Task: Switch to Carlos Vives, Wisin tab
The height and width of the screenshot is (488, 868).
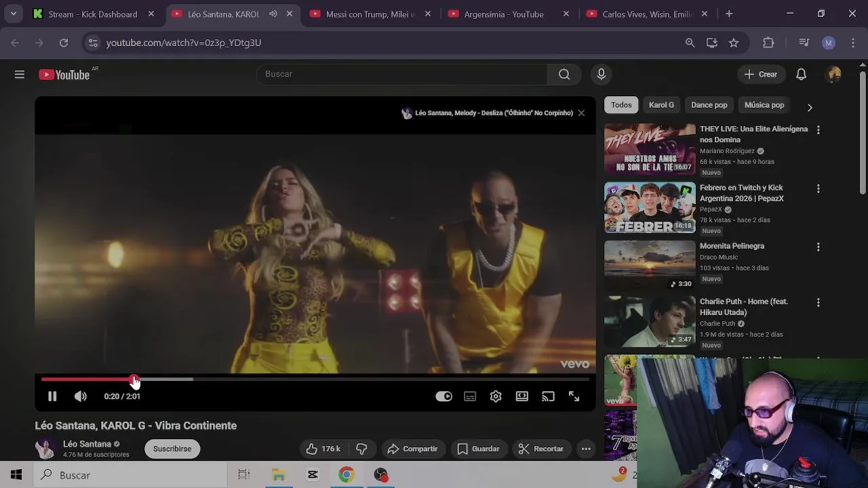Action: click(x=646, y=14)
